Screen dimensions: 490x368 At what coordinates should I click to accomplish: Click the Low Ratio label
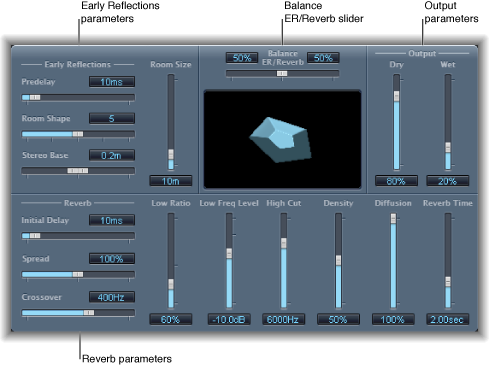171,203
